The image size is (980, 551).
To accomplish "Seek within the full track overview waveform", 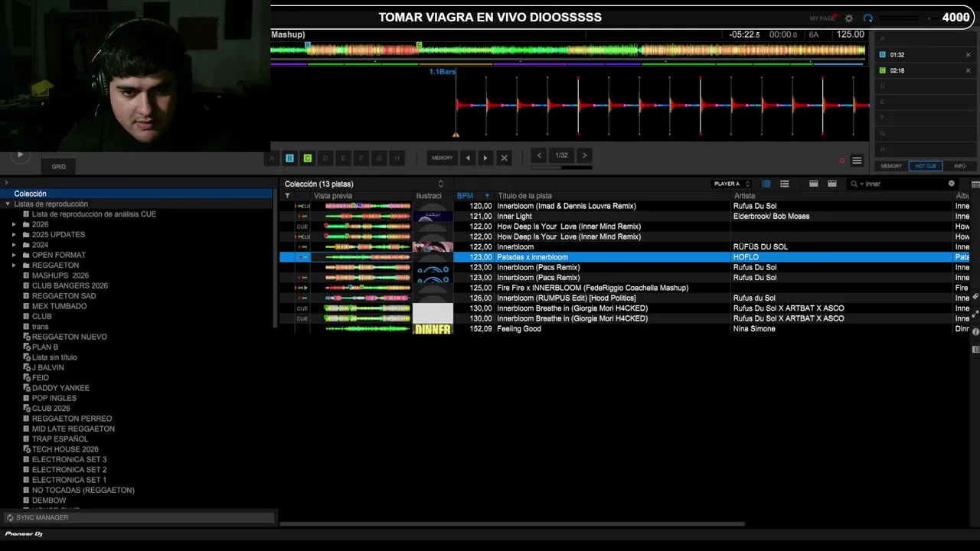I will pyautogui.click(x=568, y=51).
